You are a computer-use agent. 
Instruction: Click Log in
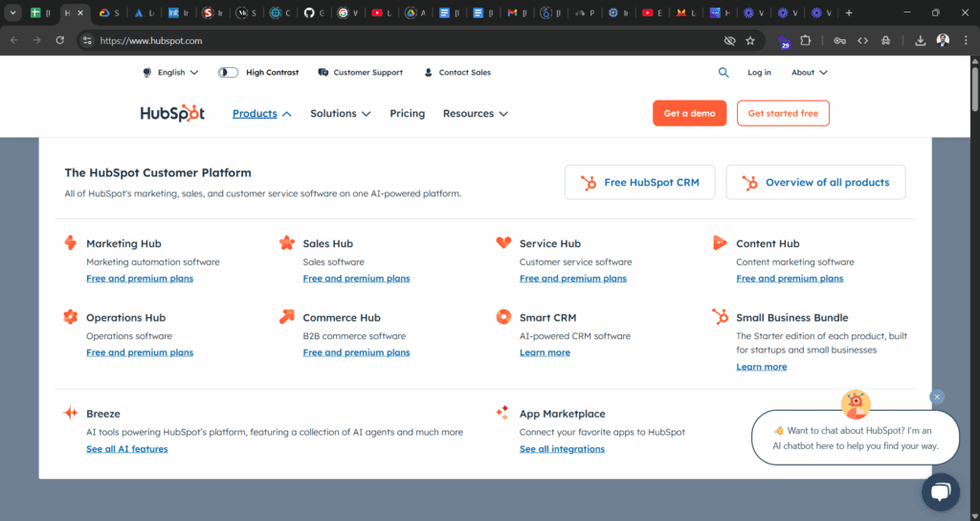coord(759,73)
